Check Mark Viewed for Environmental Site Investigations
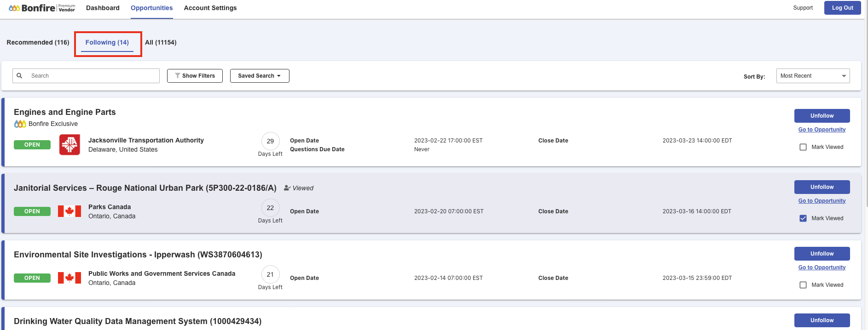The width and height of the screenshot is (868, 330). coord(803,285)
